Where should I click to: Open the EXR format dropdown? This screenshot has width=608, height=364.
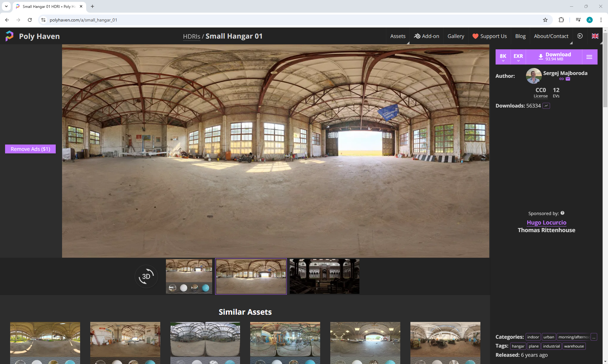[518, 57]
